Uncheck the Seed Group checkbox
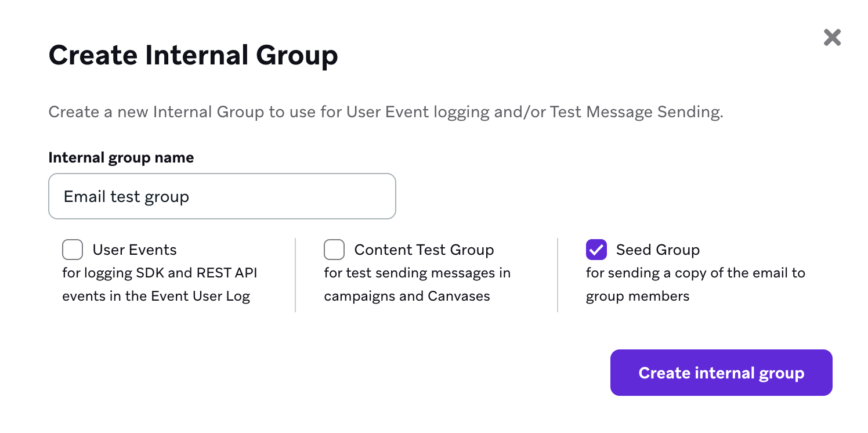This screenshot has width=868, height=433. 596,250
